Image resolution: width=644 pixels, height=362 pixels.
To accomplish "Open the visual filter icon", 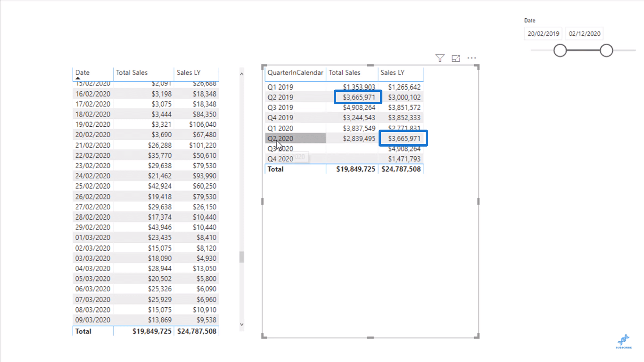I will pyautogui.click(x=440, y=58).
